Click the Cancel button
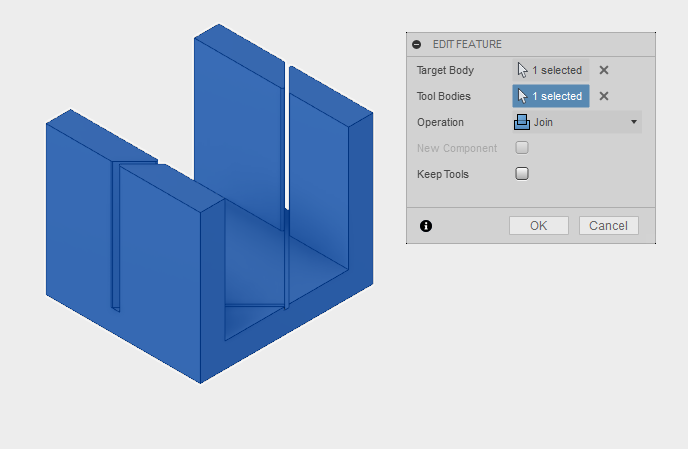This screenshot has width=688, height=449. click(609, 226)
